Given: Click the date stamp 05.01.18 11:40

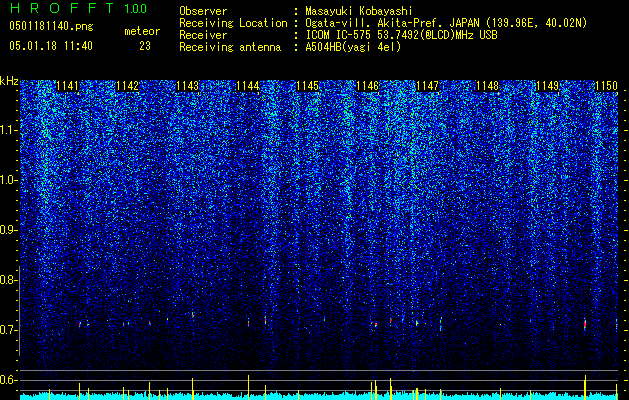Looking at the screenshot, I should 51,46.
